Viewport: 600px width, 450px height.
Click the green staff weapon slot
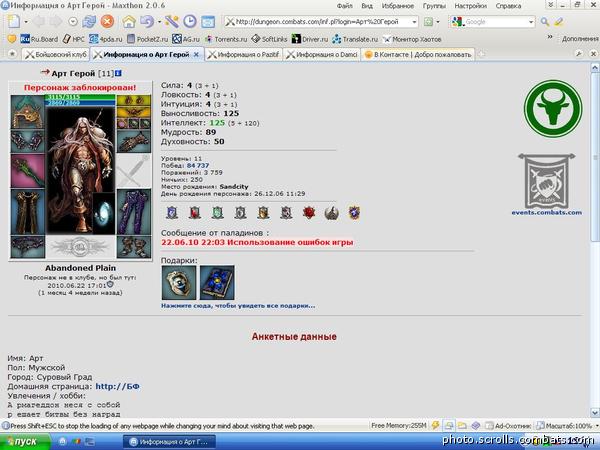click(x=28, y=171)
